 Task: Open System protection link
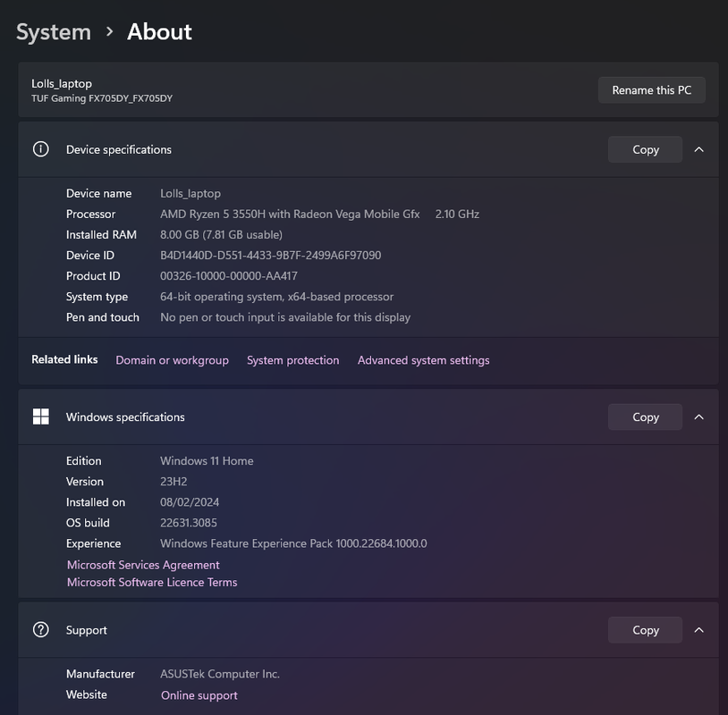pyautogui.click(x=293, y=360)
